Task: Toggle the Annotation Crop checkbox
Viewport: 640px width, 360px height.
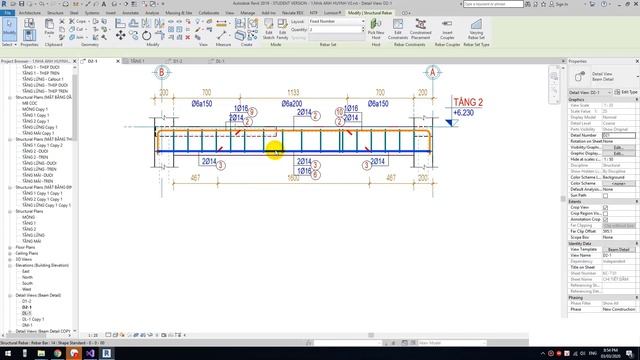Action: pyautogui.click(x=605, y=220)
